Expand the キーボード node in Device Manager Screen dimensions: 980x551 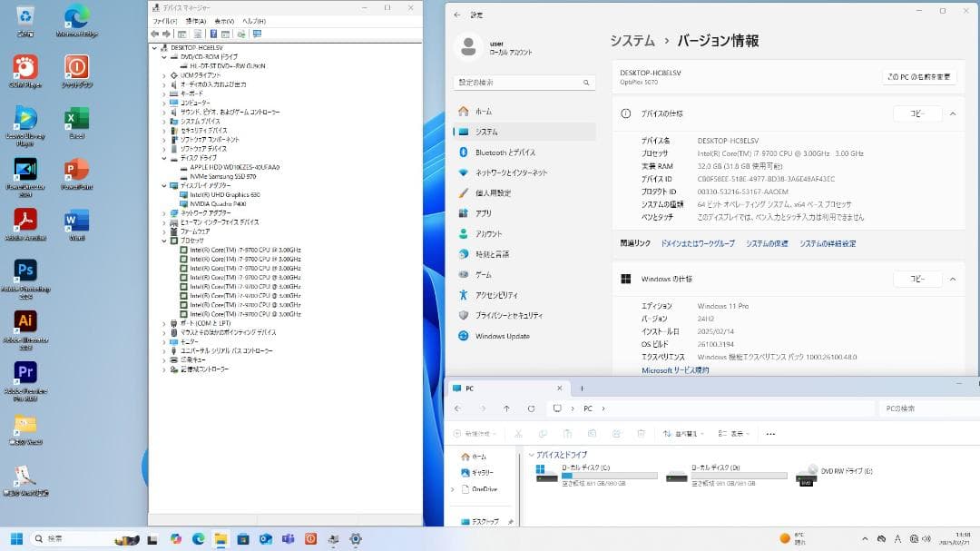(166, 93)
